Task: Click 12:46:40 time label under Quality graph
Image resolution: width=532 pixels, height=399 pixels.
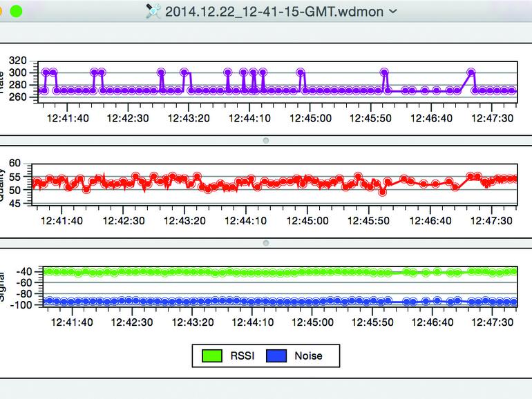Action: coord(430,221)
